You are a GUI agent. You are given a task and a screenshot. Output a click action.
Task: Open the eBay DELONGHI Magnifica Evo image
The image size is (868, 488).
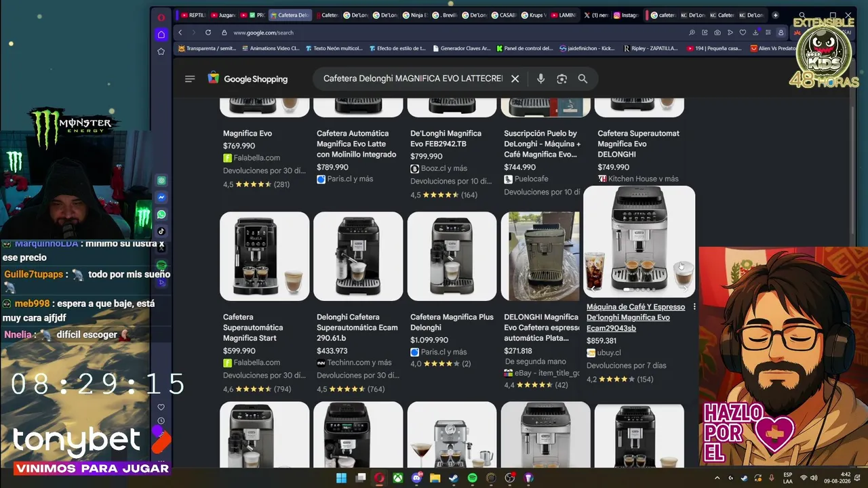click(x=540, y=256)
